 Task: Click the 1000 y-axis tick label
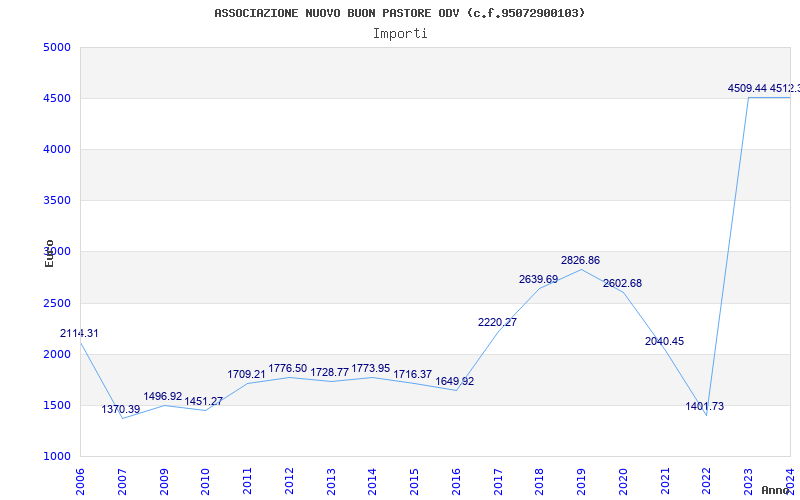(x=57, y=457)
